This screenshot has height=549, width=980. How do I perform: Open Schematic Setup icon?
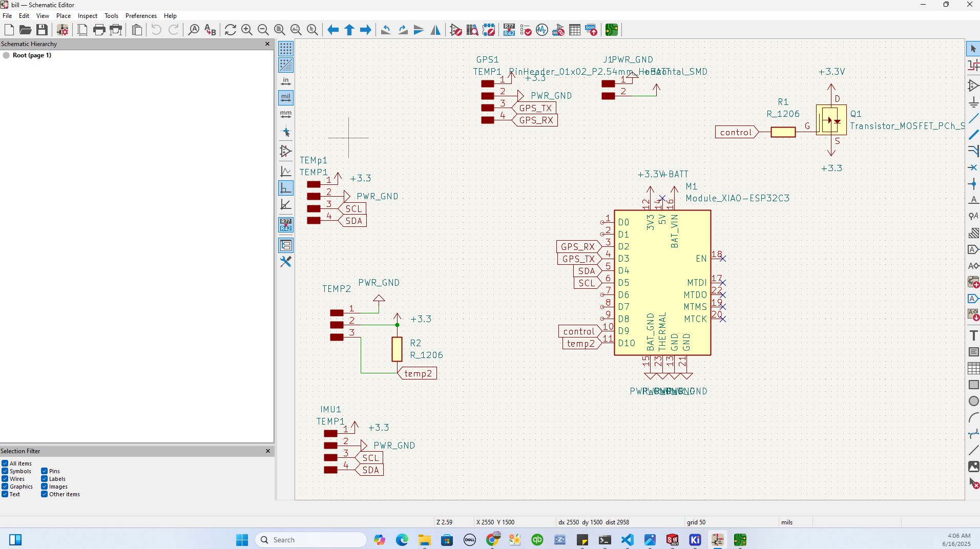point(62,30)
